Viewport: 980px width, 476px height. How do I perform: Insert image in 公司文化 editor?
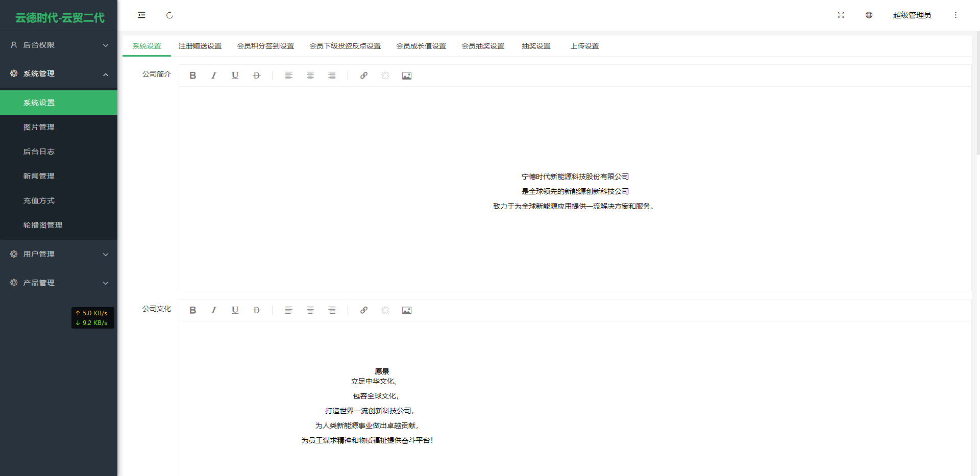[x=407, y=310]
